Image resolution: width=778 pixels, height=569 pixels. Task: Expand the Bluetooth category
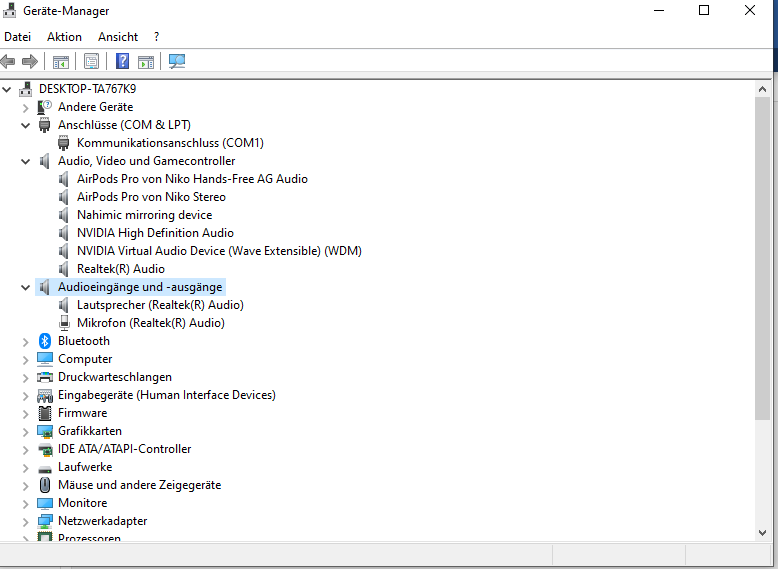[26, 342]
